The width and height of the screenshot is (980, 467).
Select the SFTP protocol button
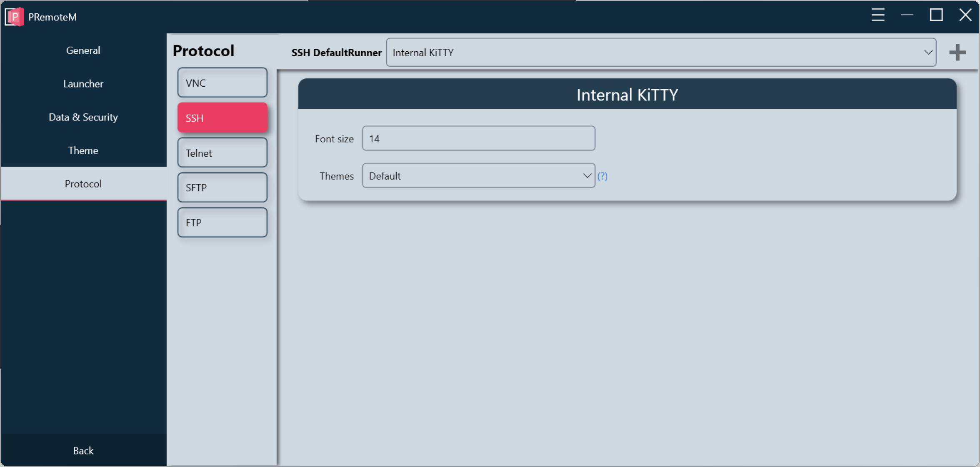222,188
